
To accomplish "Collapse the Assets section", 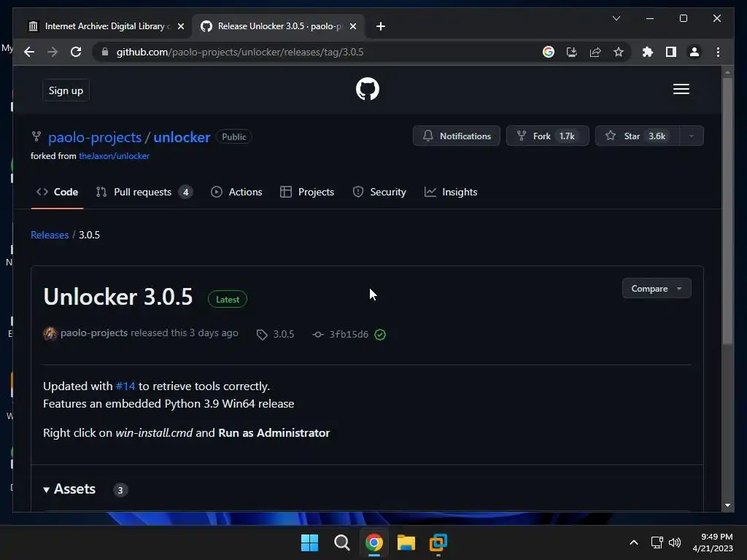I will click(x=69, y=489).
